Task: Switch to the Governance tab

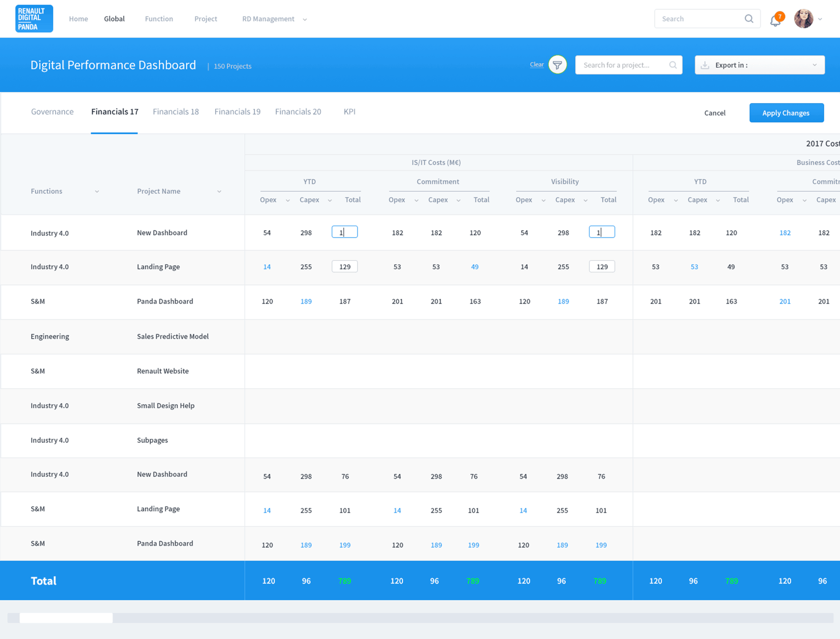Action: 52,111
